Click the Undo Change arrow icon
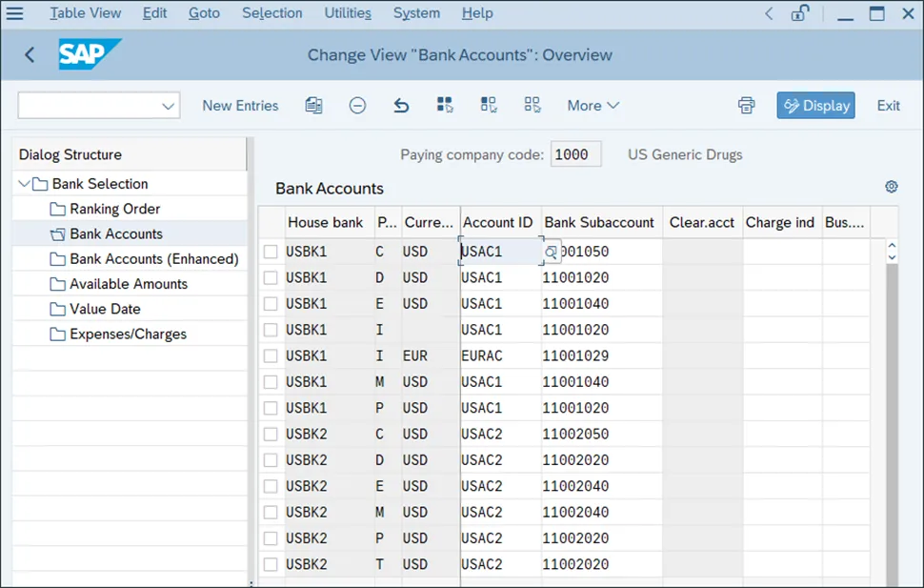The height and width of the screenshot is (588, 924). click(x=401, y=106)
